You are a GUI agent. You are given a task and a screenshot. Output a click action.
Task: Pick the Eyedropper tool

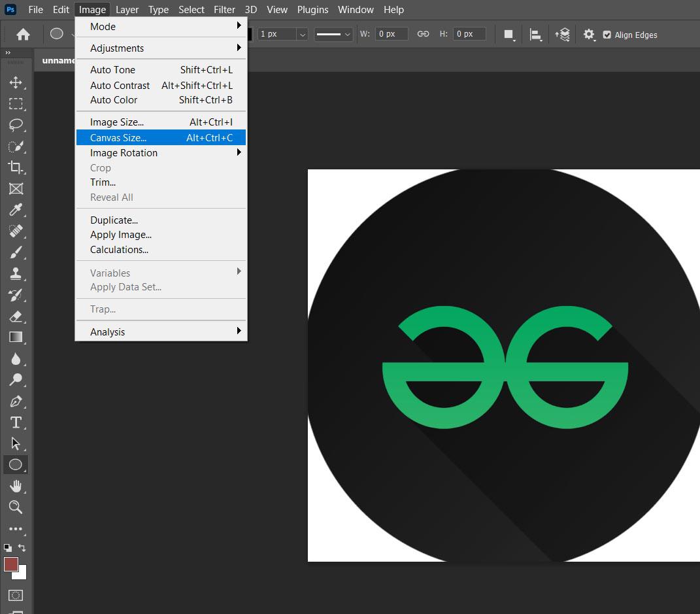pyautogui.click(x=16, y=210)
